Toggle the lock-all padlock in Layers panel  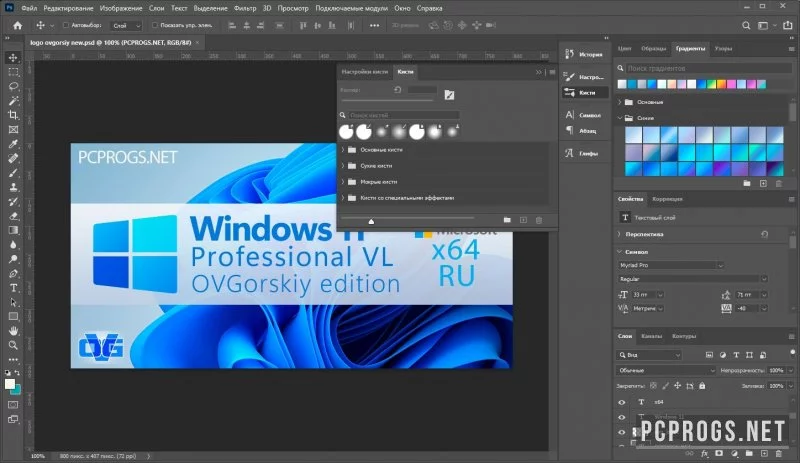(x=702, y=386)
